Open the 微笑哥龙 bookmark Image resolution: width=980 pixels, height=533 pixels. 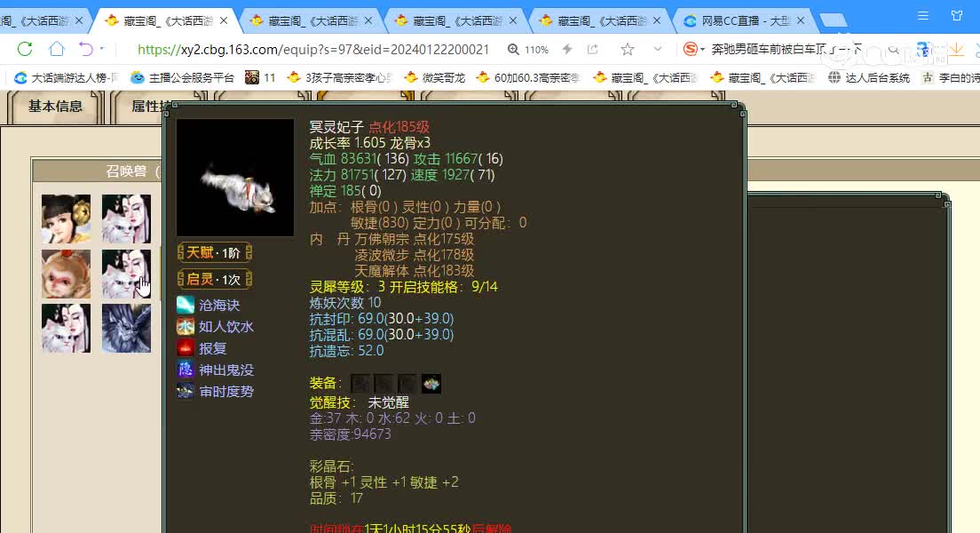point(435,77)
